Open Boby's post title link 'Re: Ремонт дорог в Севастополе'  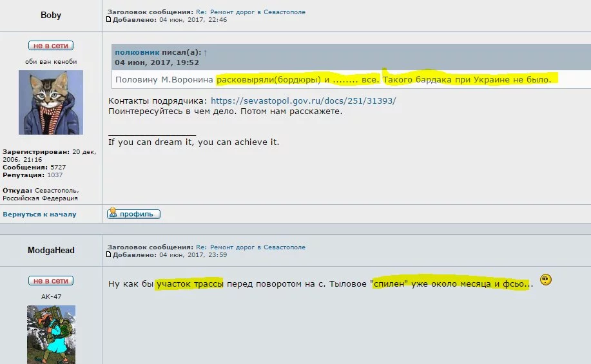tap(251, 12)
